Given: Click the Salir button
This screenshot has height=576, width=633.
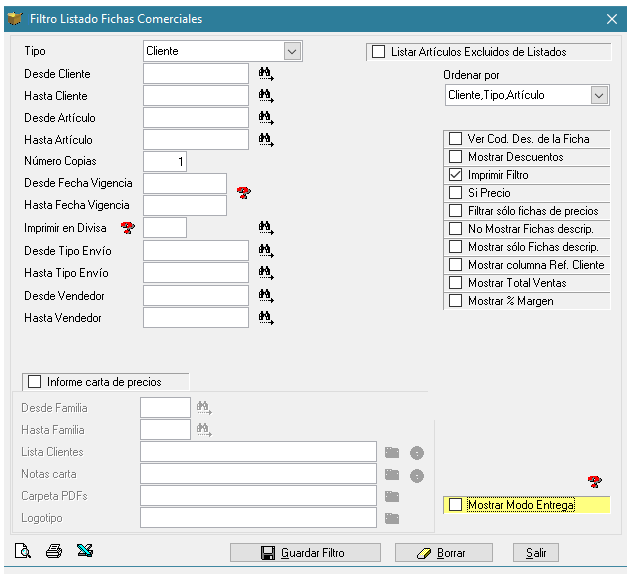Looking at the screenshot, I should [x=535, y=553].
